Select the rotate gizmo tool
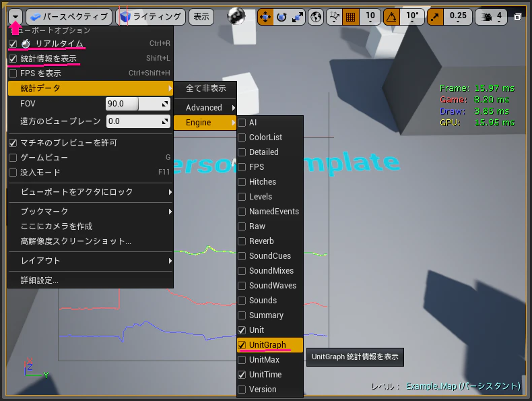 click(281, 16)
